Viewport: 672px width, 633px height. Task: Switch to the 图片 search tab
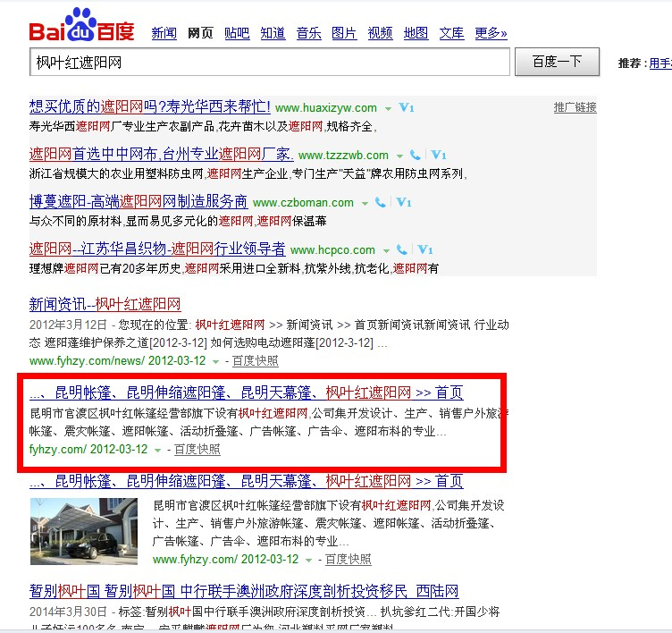coord(344,33)
